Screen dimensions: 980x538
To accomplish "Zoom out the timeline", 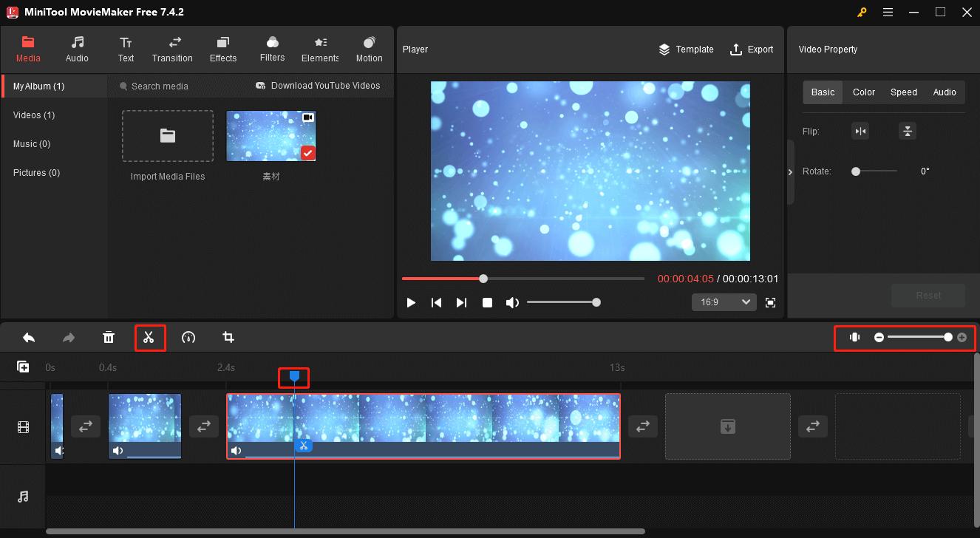I will point(879,337).
